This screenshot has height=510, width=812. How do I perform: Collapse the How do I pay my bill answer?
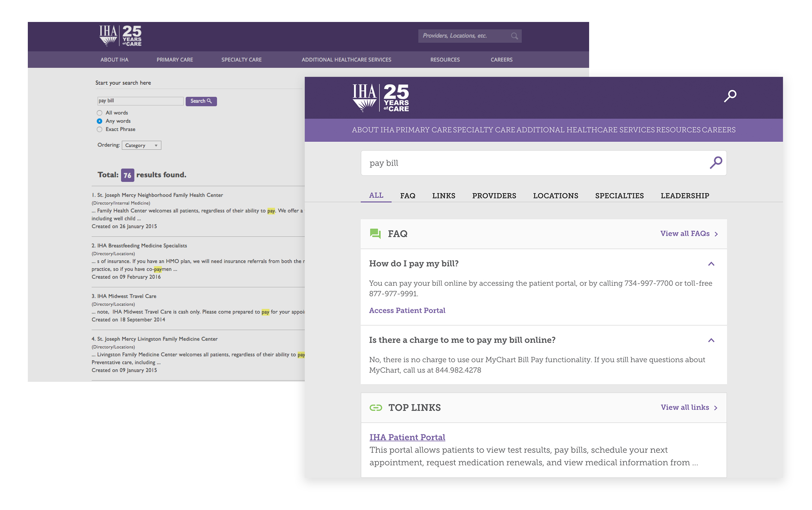pos(711,264)
